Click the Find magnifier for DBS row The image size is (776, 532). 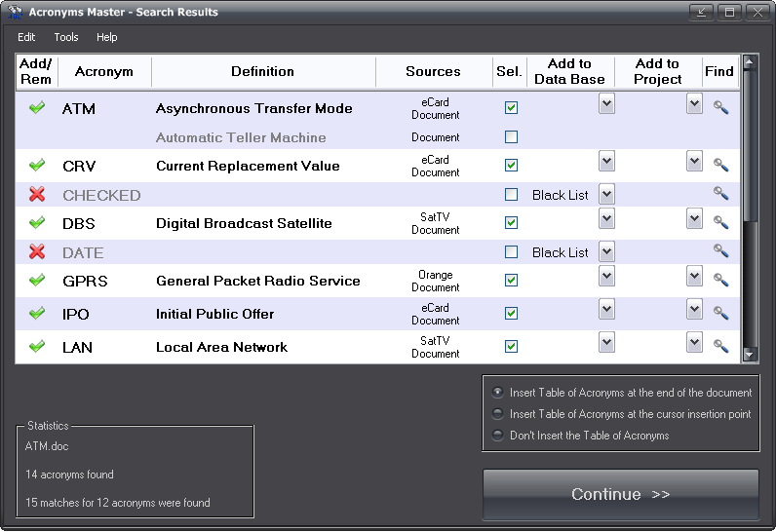coord(720,222)
